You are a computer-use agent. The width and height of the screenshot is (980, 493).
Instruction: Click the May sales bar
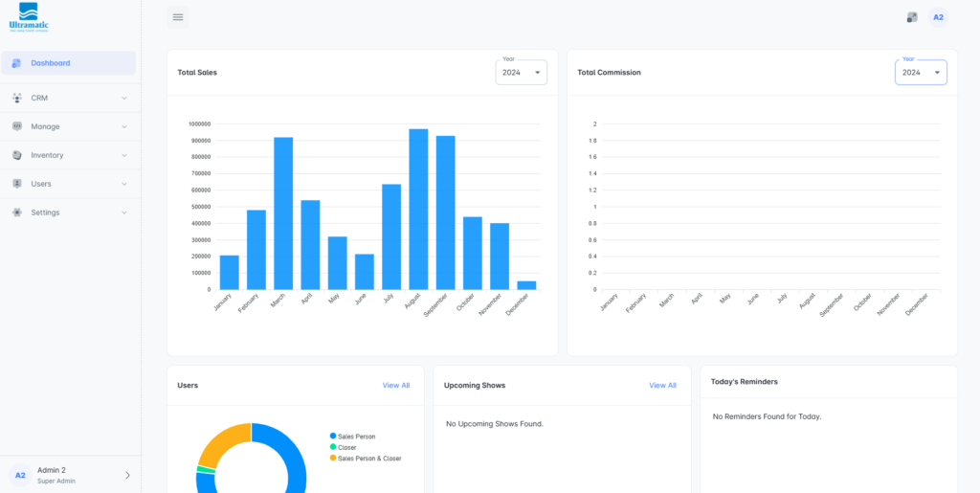coord(338,263)
